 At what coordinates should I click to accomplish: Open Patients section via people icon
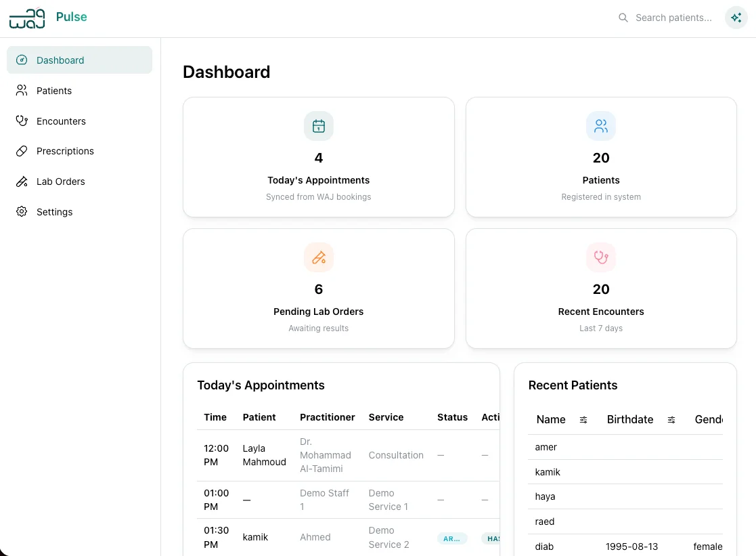22,90
